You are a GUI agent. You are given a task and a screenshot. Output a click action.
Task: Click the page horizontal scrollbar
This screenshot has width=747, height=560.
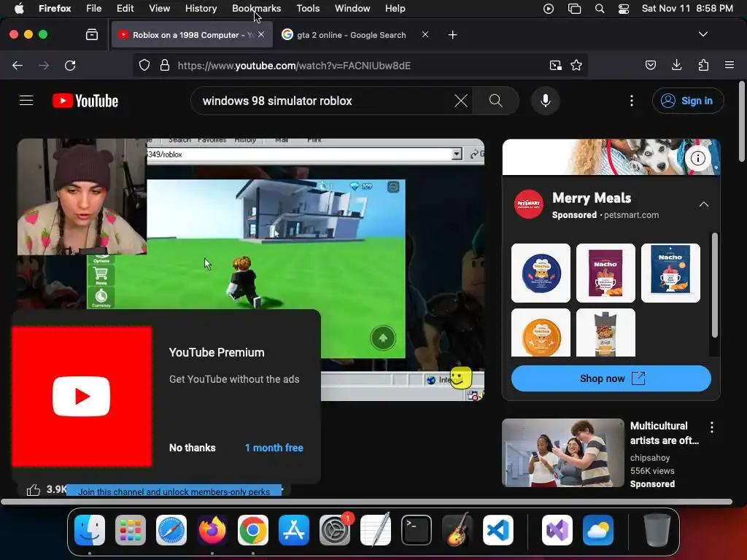(366, 502)
